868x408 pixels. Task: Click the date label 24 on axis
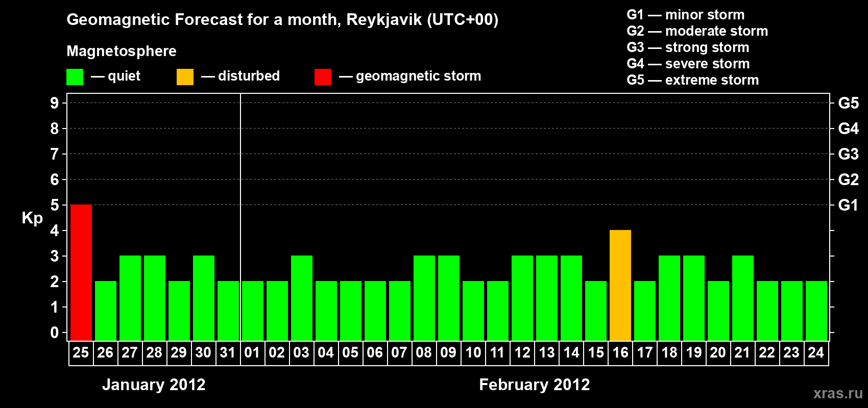816,353
